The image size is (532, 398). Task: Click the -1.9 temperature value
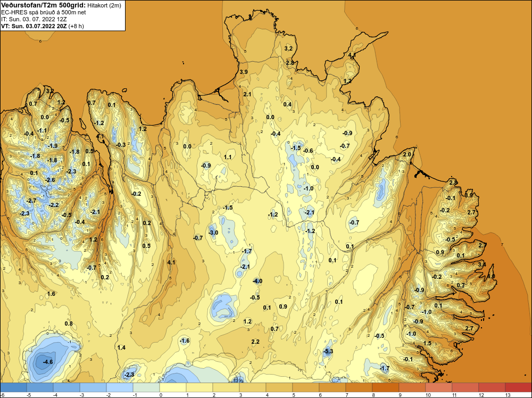tap(53, 146)
